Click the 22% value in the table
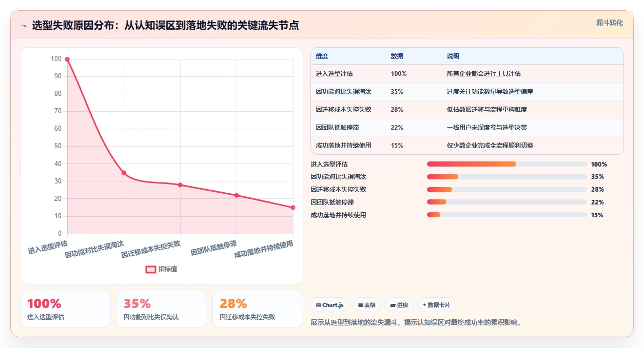644x348 pixels. 397,128
